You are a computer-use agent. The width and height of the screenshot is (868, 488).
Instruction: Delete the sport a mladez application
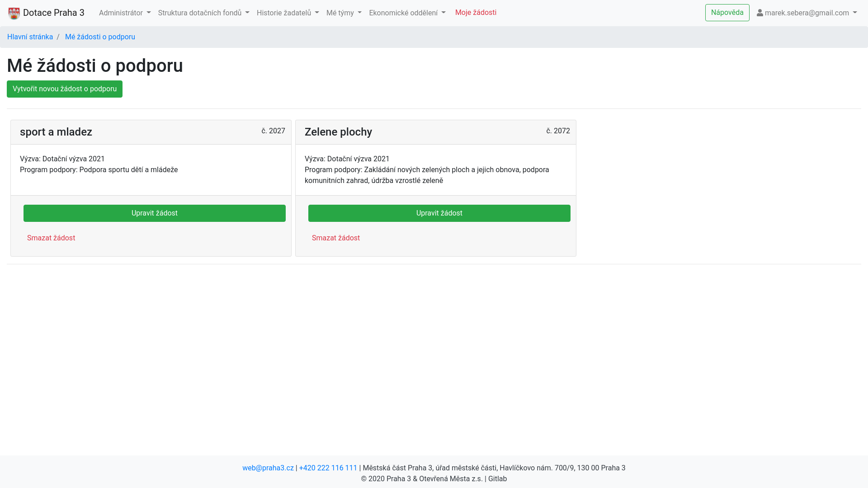51,238
